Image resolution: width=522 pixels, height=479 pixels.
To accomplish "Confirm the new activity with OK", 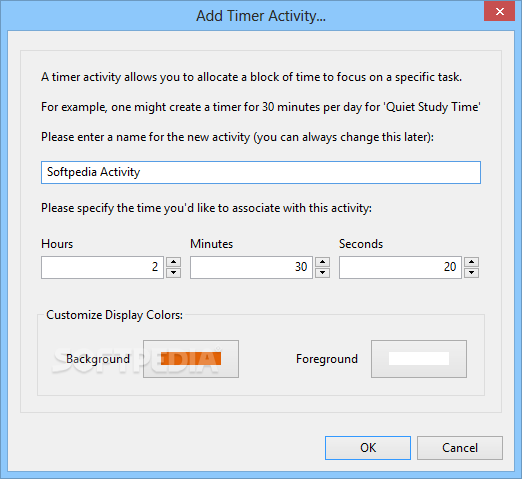I will pos(368,448).
